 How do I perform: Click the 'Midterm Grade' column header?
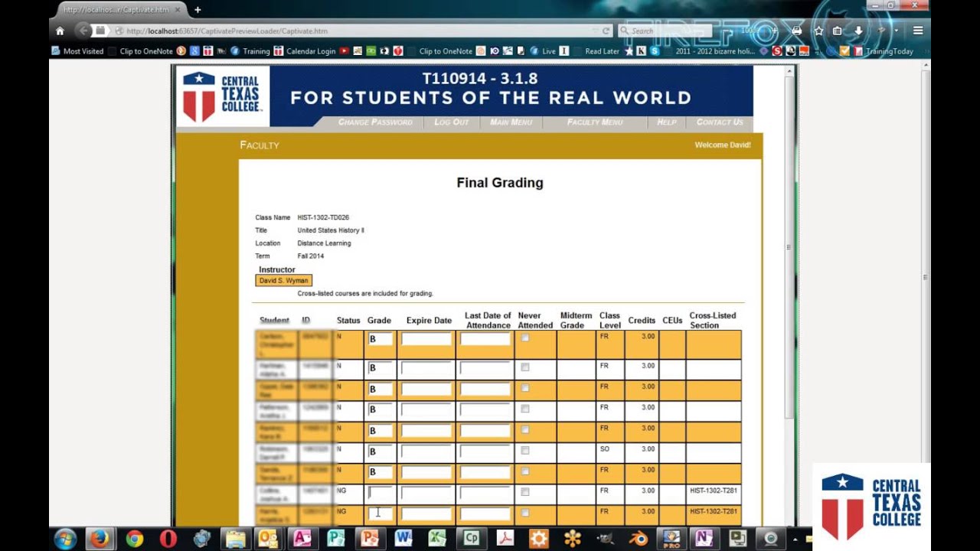click(576, 321)
